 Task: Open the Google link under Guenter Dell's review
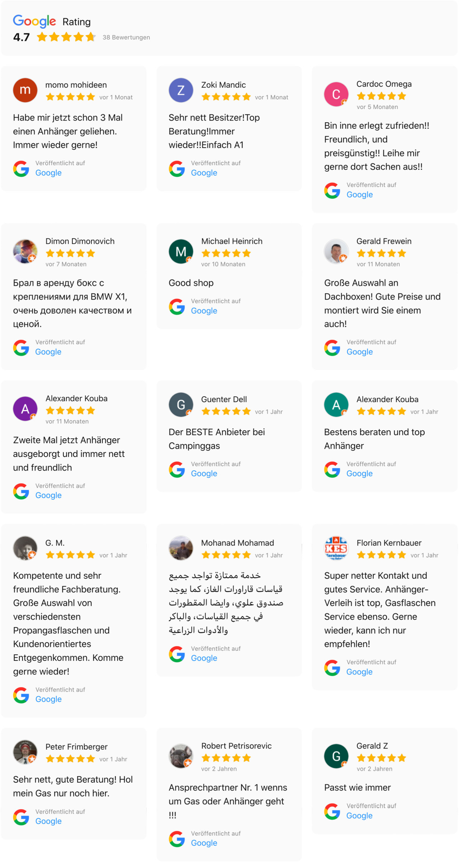pos(204,473)
